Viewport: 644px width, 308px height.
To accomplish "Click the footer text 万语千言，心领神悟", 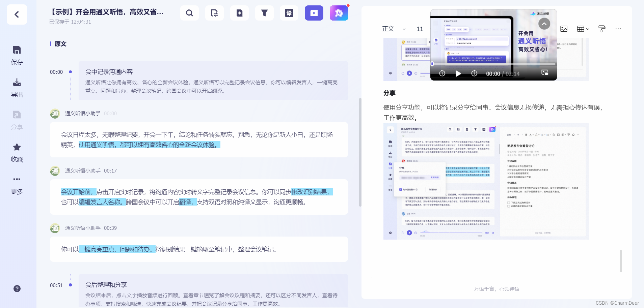I will (497, 289).
